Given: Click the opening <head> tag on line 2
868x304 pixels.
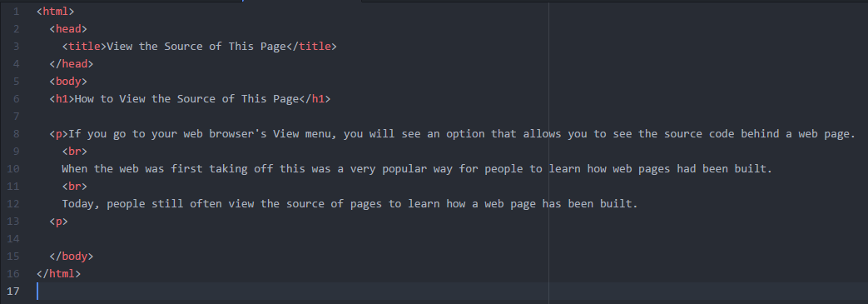Looking at the screenshot, I should click(68, 29).
